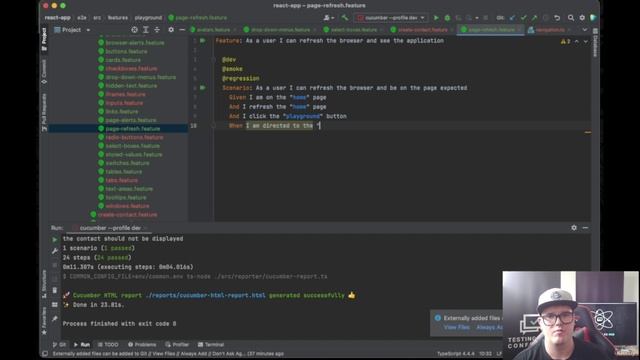Open the text-areas feature in project tree
The image size is (640, 360).
(129, 189)
